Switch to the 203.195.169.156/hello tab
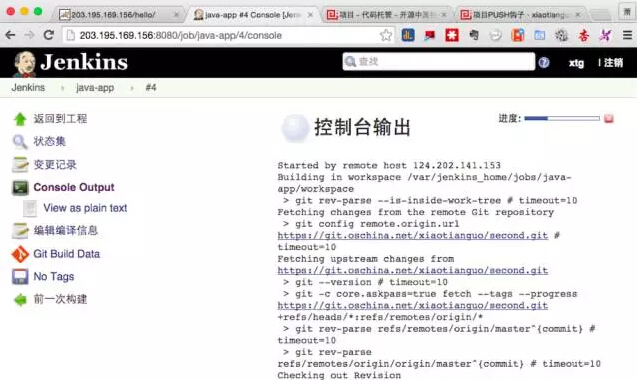Image resolution: width=637 pixels, height=391 pixels. tap(118, 15)
